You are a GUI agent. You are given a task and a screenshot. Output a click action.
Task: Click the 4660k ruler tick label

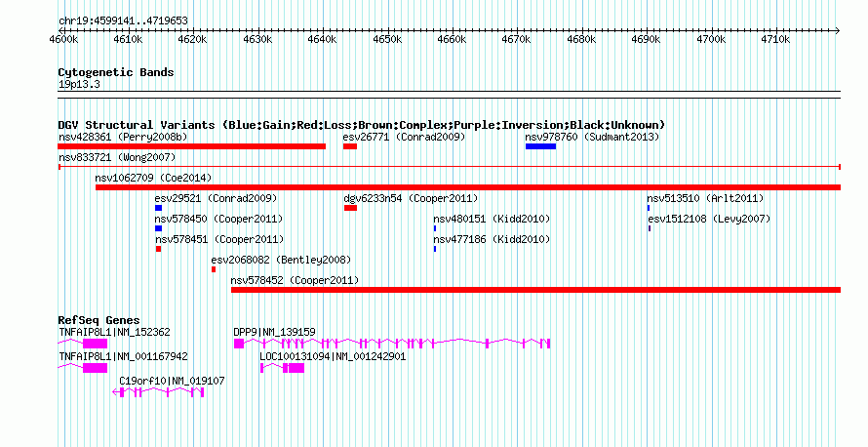click(452, 40)
